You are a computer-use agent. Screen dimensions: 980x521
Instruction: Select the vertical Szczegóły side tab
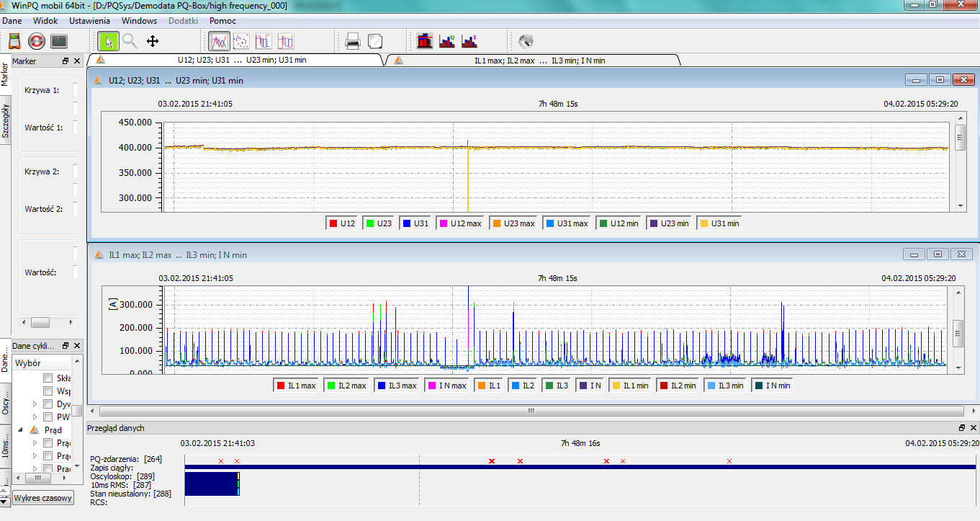point(6,120)
